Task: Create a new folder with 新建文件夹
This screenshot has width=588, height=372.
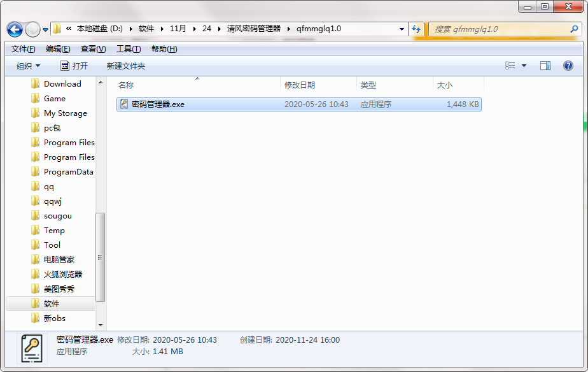Action: click(x=125, y=66)
